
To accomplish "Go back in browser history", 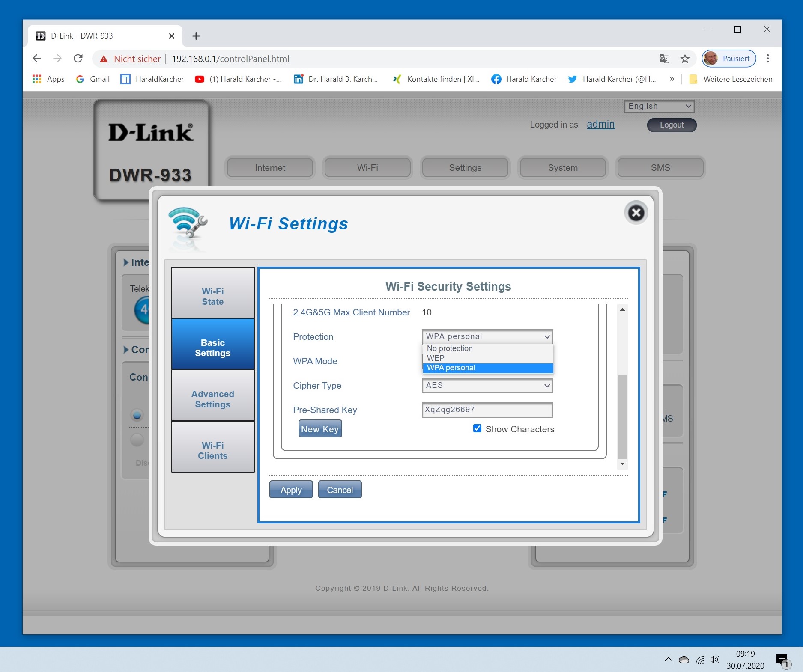I will [37, 59].
